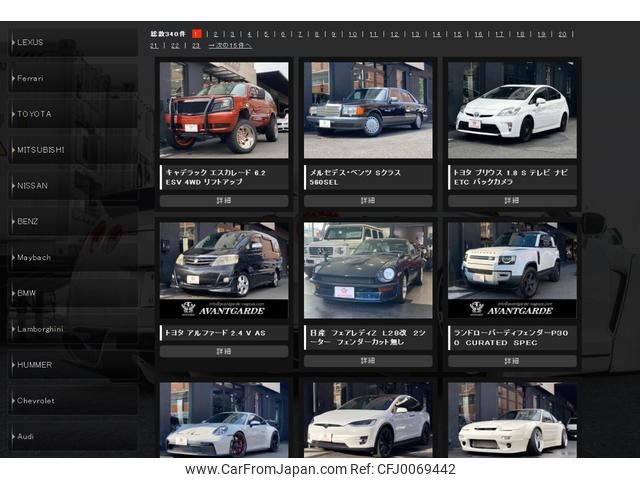Click details button under Toyota Prius
The image size is (640, 480).
pyautogui.click(x=512, y=200)
